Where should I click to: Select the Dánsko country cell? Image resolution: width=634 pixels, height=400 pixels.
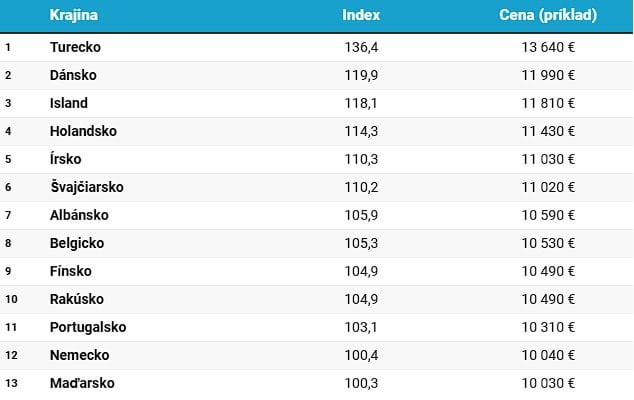pos(73,75)
